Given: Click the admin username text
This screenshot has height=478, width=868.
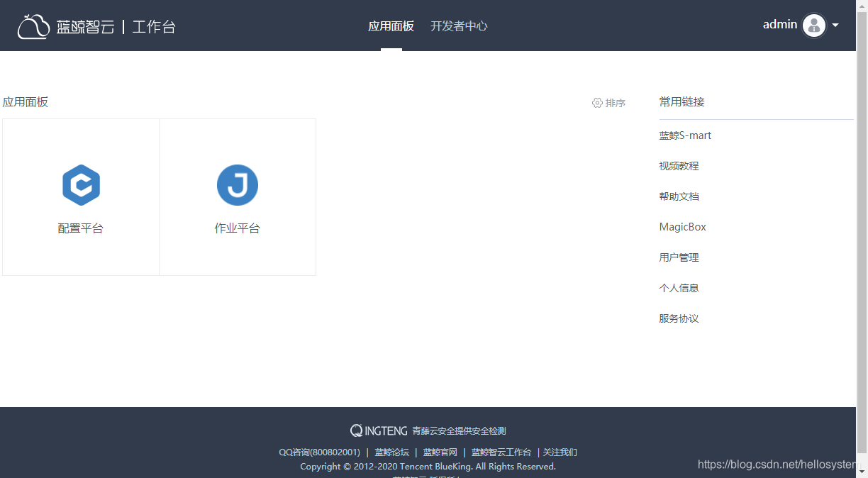Looking at the screenshot, I should [x=780, y=25].
